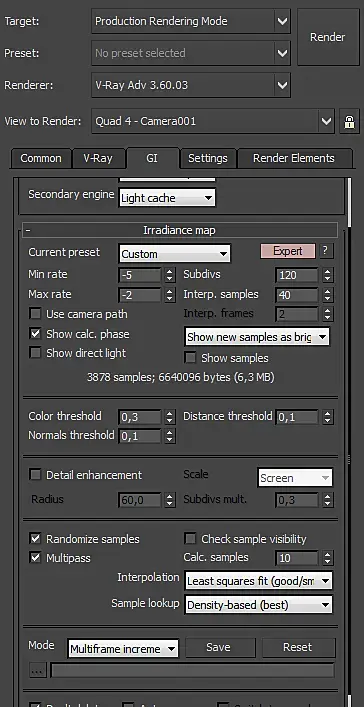
Task: Click the Render button
Action: (327, 37)
